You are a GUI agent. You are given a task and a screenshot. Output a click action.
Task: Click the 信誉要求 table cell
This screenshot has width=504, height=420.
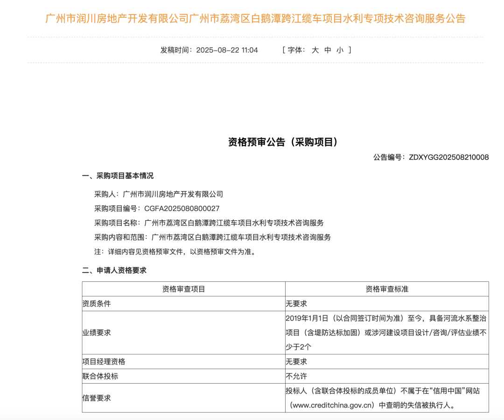97,398
